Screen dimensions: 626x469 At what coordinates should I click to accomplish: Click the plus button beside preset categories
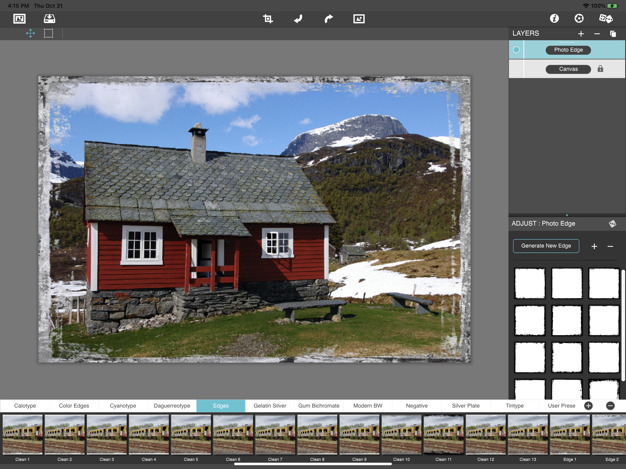click(x=588, y=406)
